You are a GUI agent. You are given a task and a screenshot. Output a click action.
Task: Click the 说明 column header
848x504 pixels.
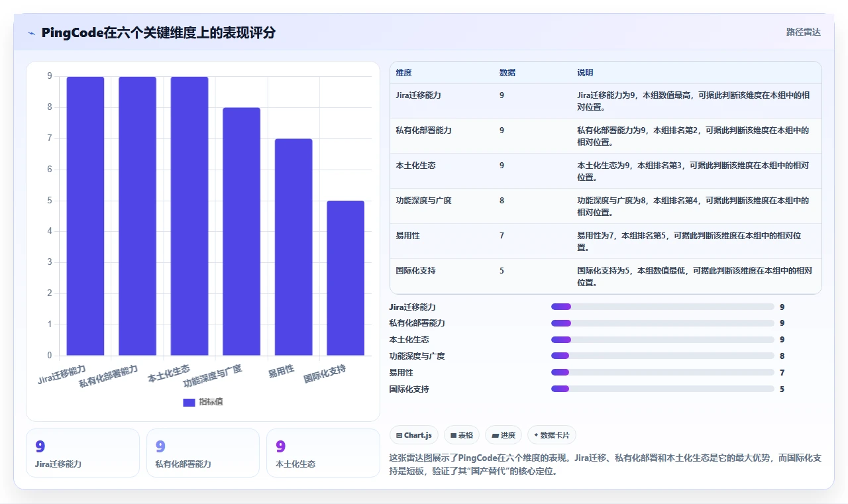click(585, 73)
